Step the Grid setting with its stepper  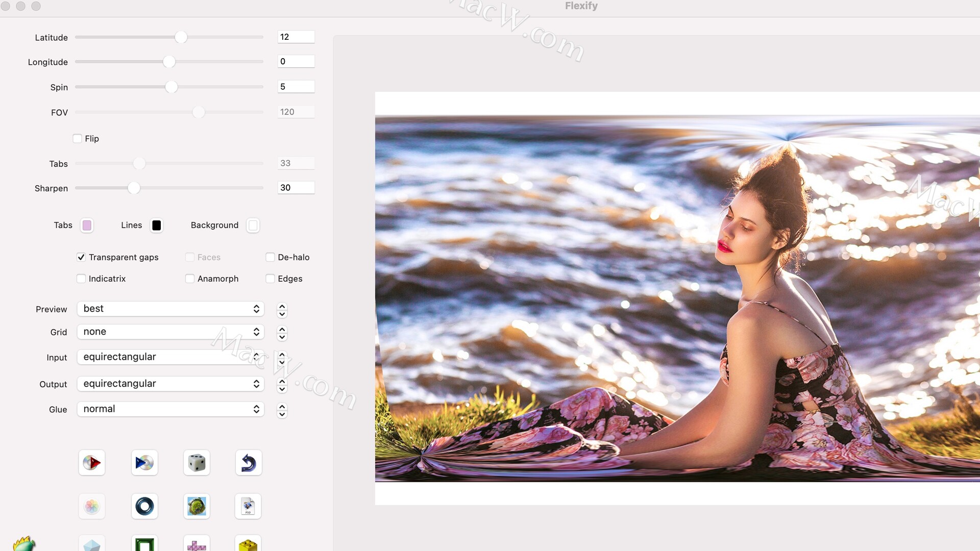282,333
